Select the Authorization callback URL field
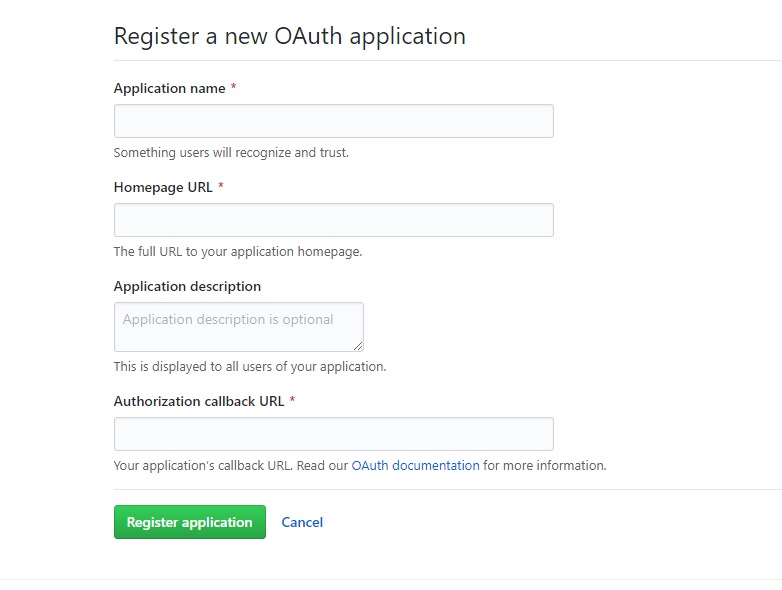The image size is (782, 590). tap(333, 434)
